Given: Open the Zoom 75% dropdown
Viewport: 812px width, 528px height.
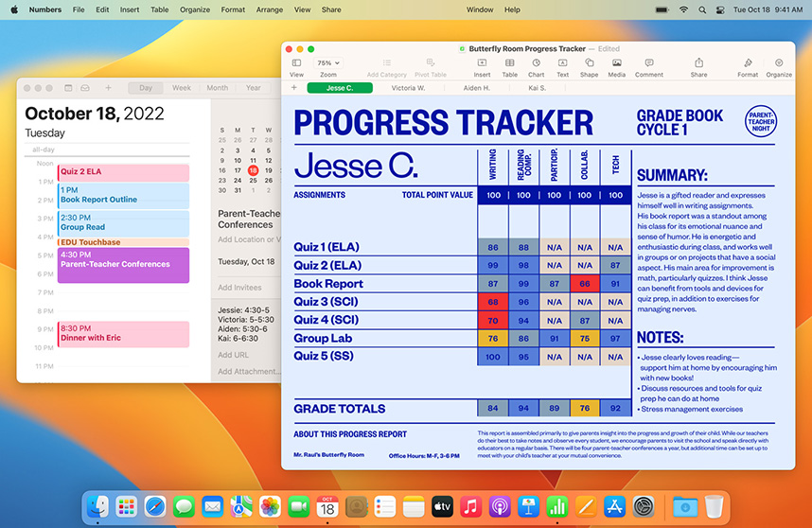Looking at the screenshot, I should click(x=327, y=63).
